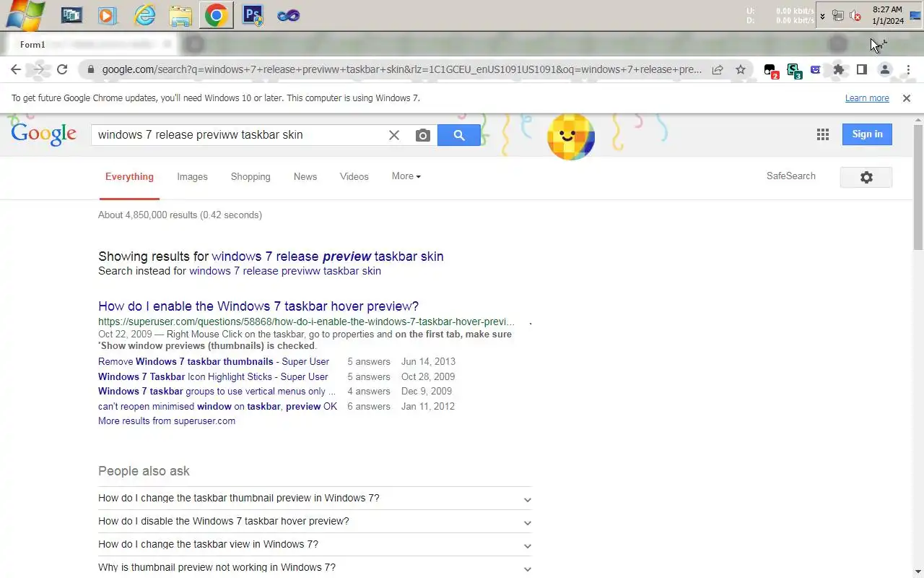This screenshot has height=578, width=924.
Task: Open 'Windows 7 Taskbar Icon Highlight Sticks' link
Action: [x=213, y=377]
